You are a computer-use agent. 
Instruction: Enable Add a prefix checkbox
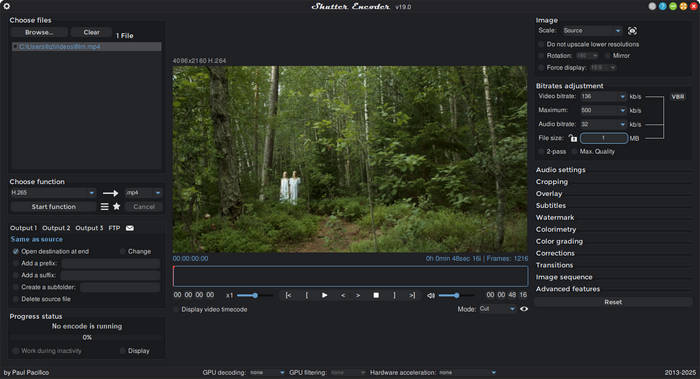[16, 263]
